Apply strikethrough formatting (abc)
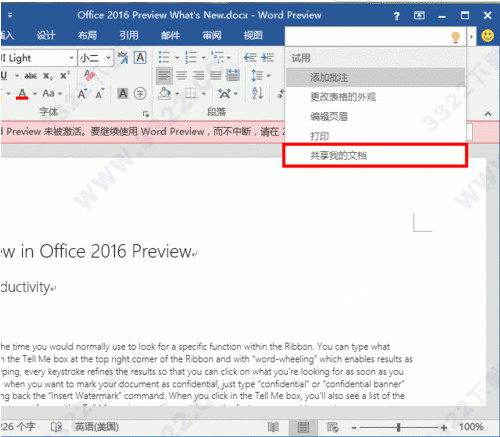The width and height of the screenshot is (500, 437). (x=31, y=76)
